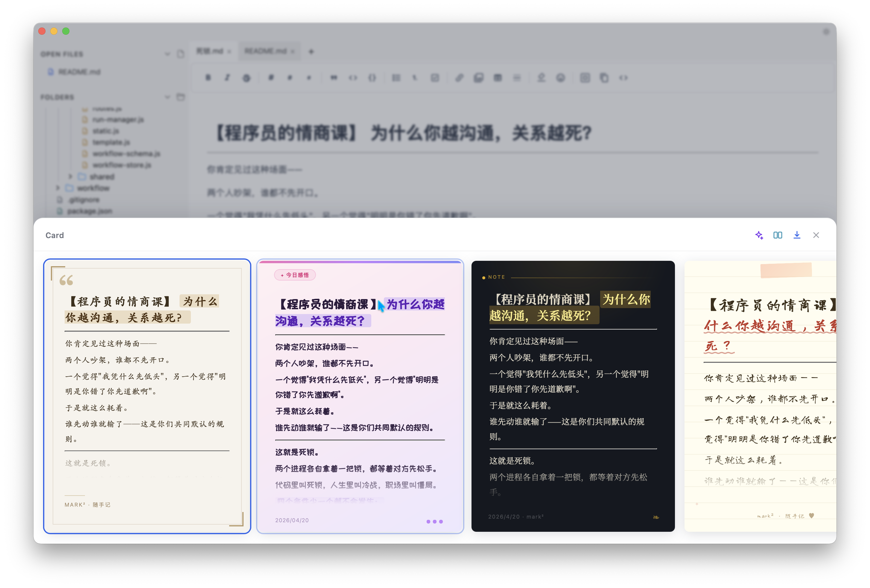Insert a code block with braces icon
870x588 pixels.
372,77
